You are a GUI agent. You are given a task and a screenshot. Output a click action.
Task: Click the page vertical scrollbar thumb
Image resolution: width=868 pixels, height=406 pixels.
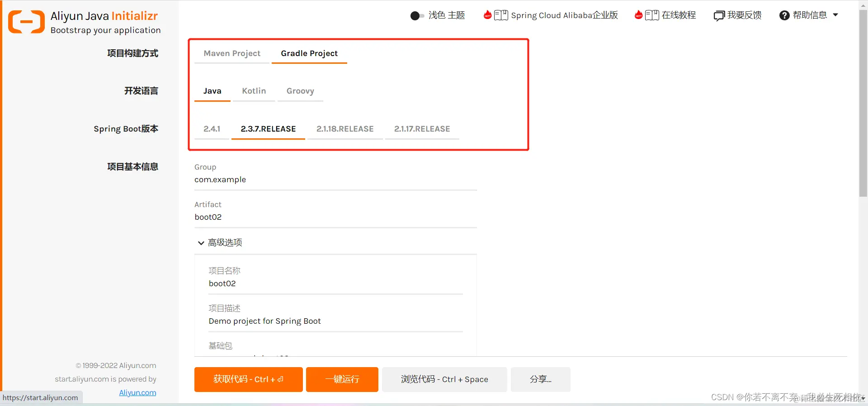click(863, 104)
